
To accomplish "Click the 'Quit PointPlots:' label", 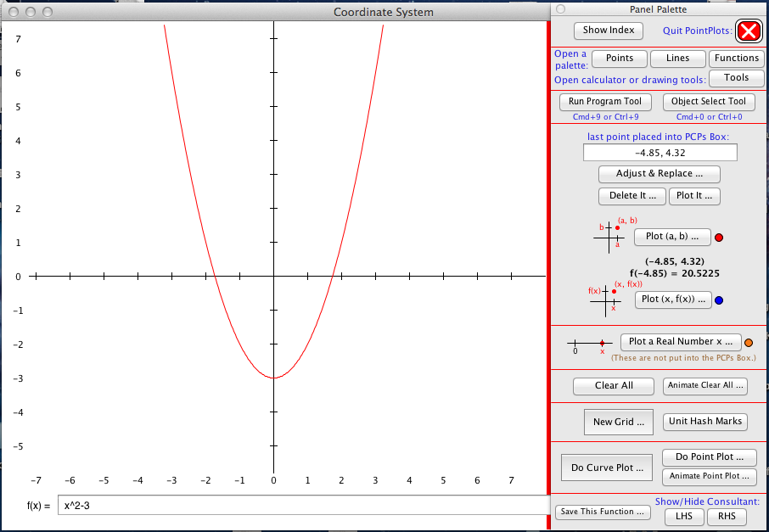I will tap(698, 31).
